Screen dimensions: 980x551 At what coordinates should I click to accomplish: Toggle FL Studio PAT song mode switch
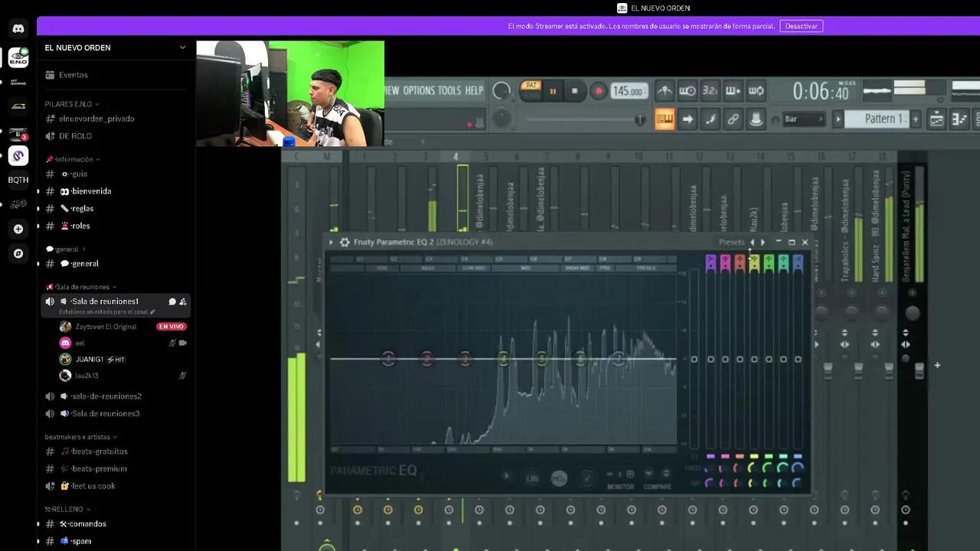click(531, 90)
